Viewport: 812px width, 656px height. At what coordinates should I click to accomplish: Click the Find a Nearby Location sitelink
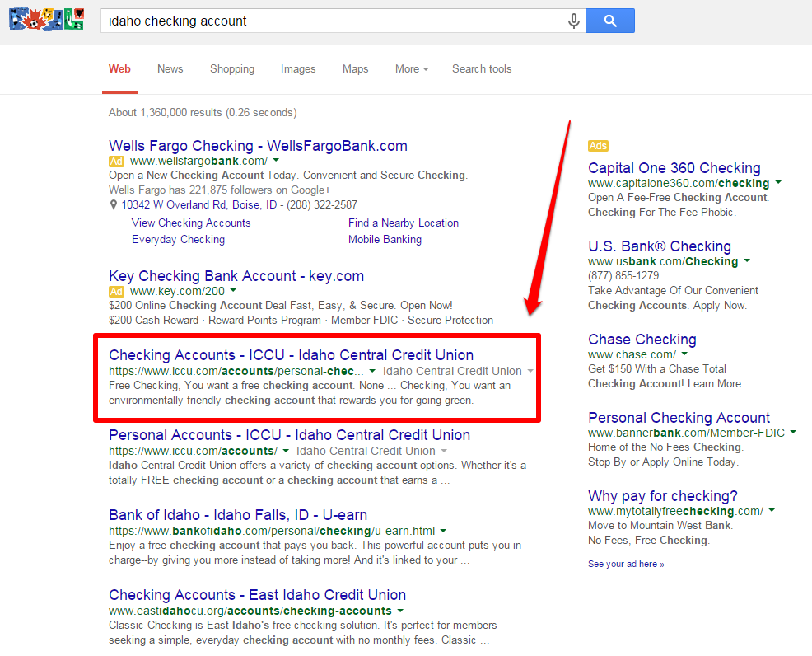(404, 223)
